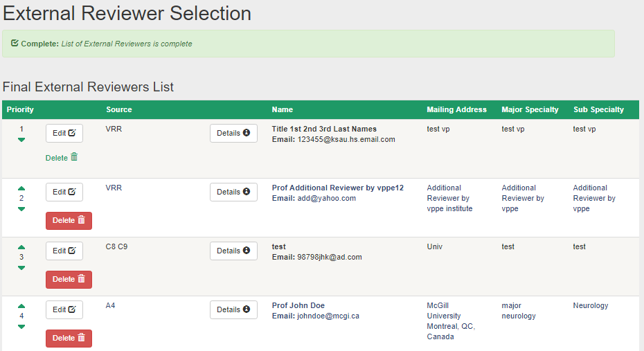This screenshot has height=351, width=644.
Task: Move priority 2 reviewer up with arrow
Action: pyautogui.click(x=21, y=188)
